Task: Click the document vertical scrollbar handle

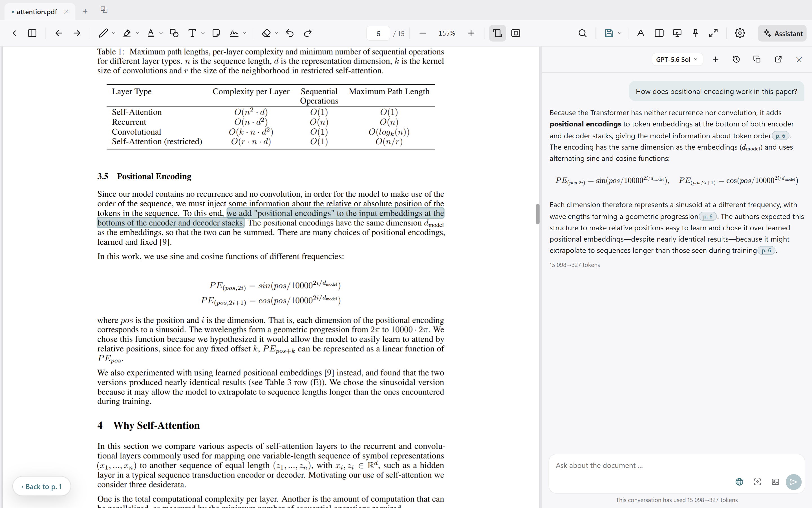Action: [538, 214]
